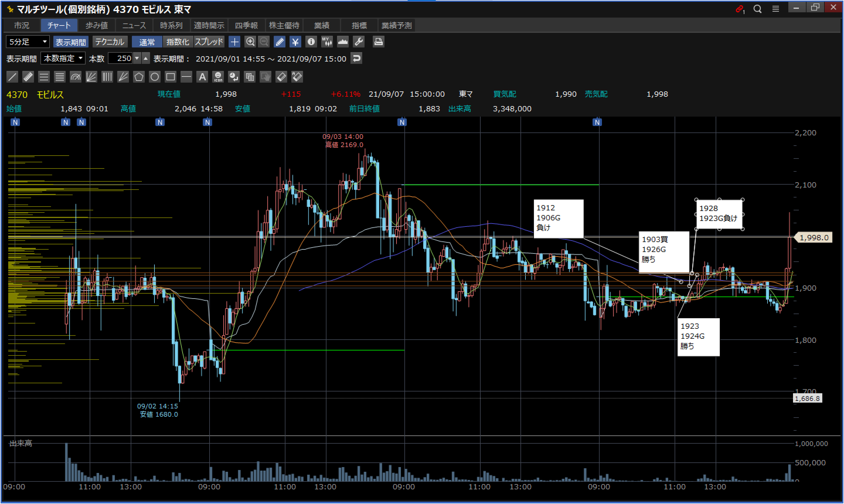
Task: Toggle the crosshair cursor button
Action: pos(234,42)
